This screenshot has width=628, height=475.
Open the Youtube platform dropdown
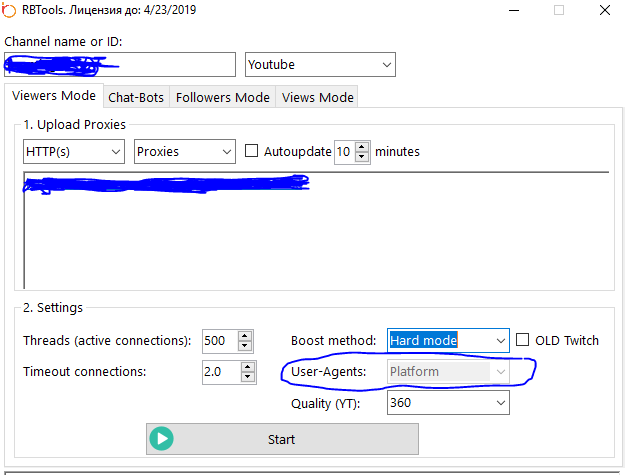pos(320,65)
